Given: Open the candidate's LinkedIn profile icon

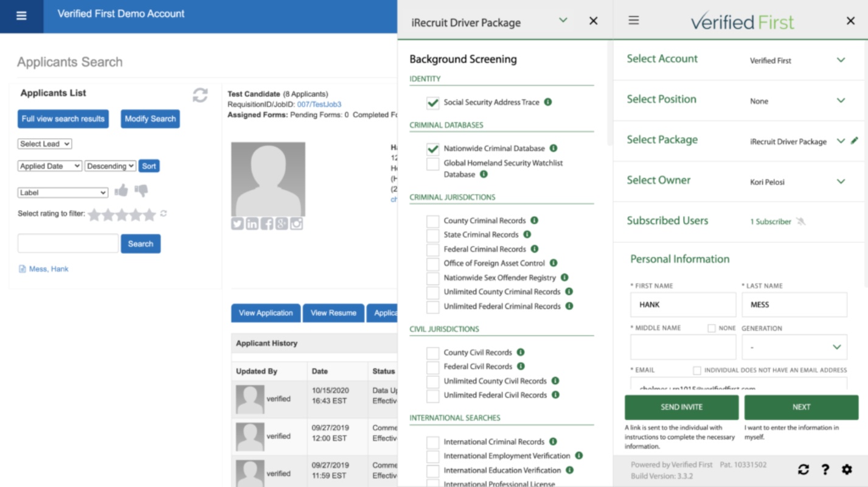Looking at the screenshot, I should click(252, 223).
